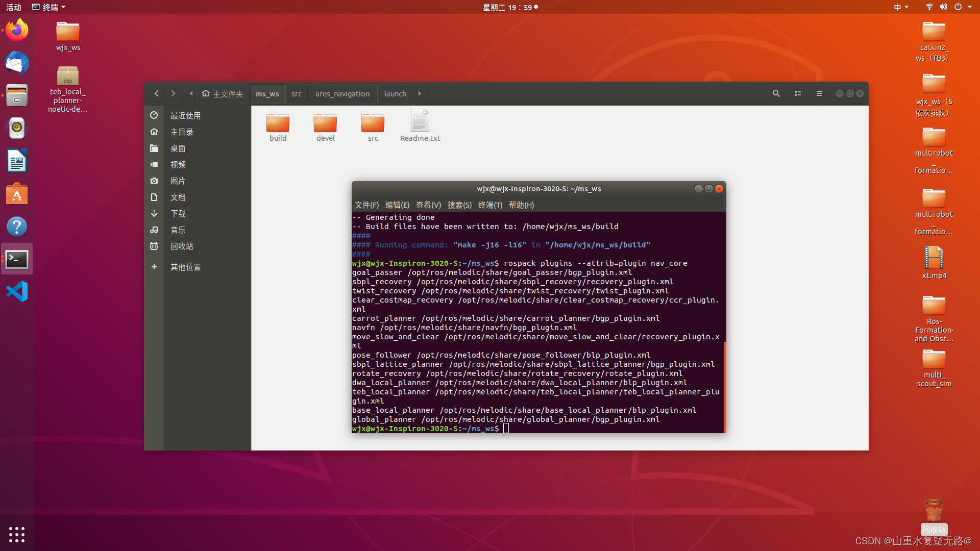Open 最近使用 in Files sidebar

[x=198, y=115]
